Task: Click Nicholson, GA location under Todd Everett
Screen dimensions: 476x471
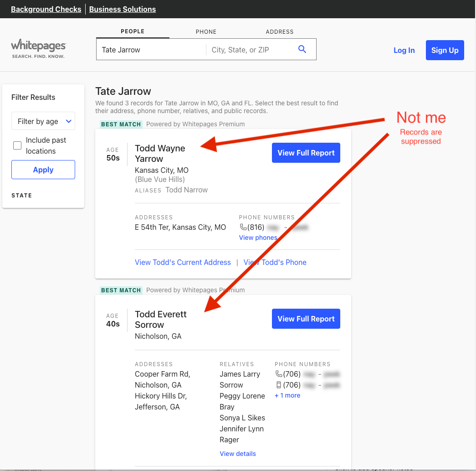Action: click(158, 336)
